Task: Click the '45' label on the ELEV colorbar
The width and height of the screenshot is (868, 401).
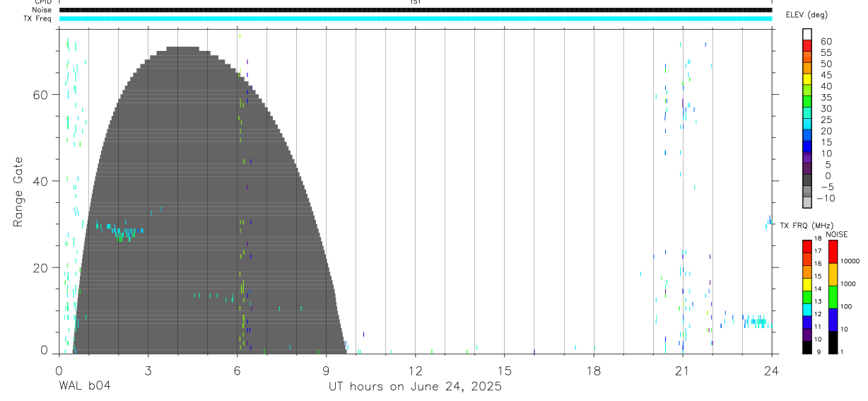Action: pos(825,75)
